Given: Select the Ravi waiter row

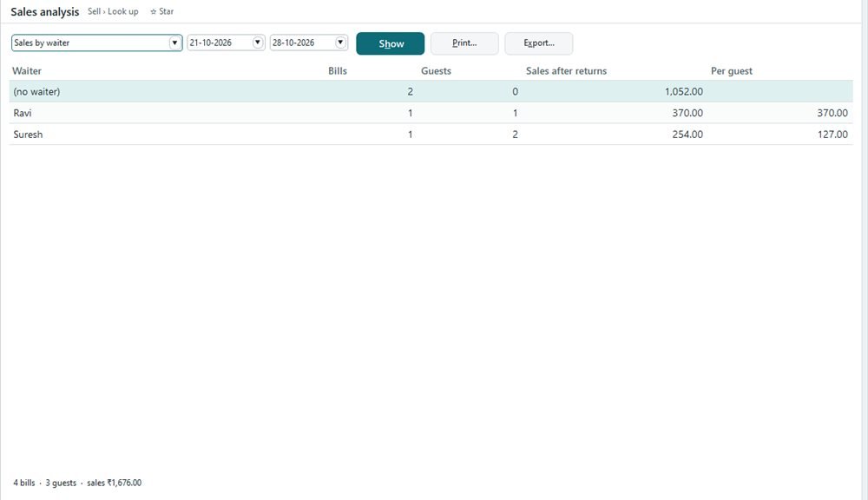Looking at the screenshot, I should 431,113.
